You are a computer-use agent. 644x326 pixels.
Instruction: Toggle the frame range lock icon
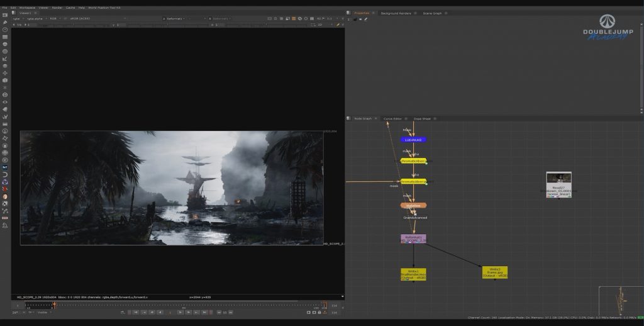319,312
